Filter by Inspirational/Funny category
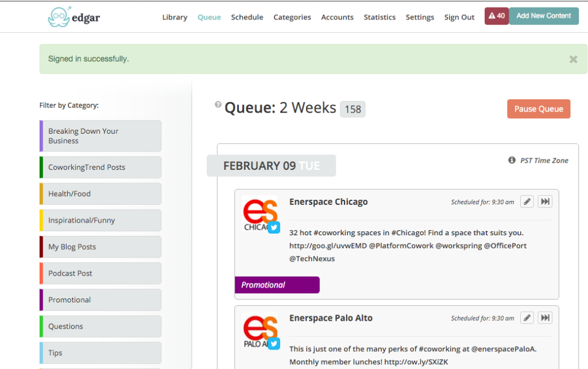This screenshot has height=369, width=588. point(100,220)
